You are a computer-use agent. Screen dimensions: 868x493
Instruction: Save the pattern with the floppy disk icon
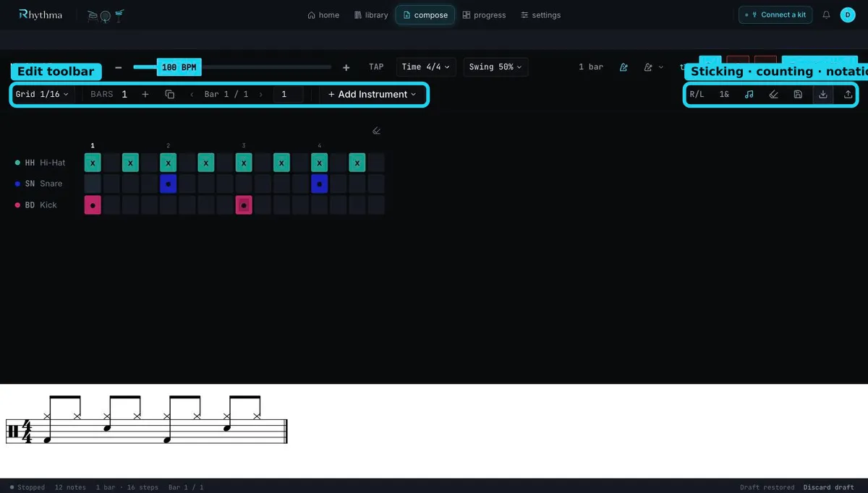pyautogui.click(x=798, y=94)
